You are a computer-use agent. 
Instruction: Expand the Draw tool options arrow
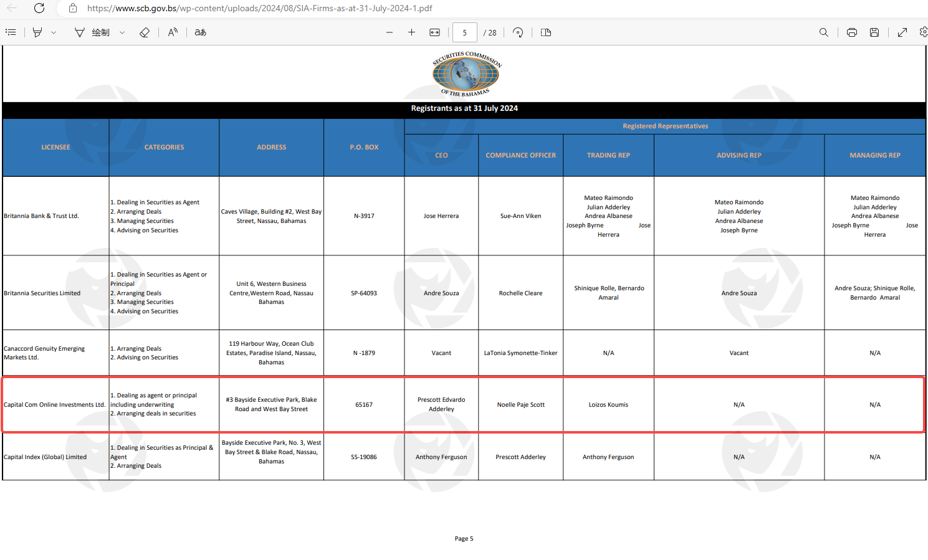click(122, 32)
